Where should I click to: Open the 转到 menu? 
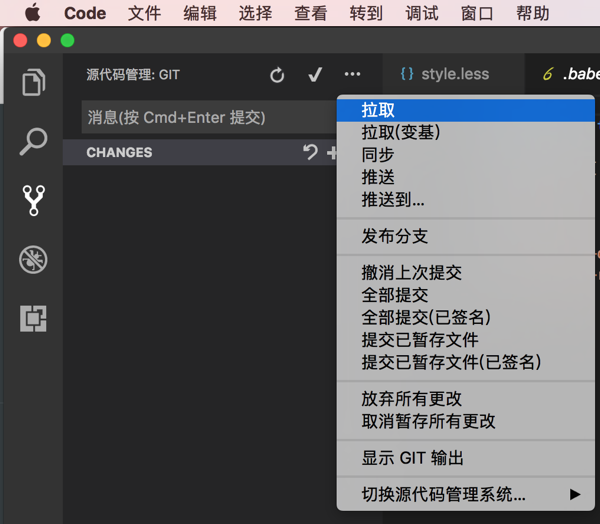point(366,13)
